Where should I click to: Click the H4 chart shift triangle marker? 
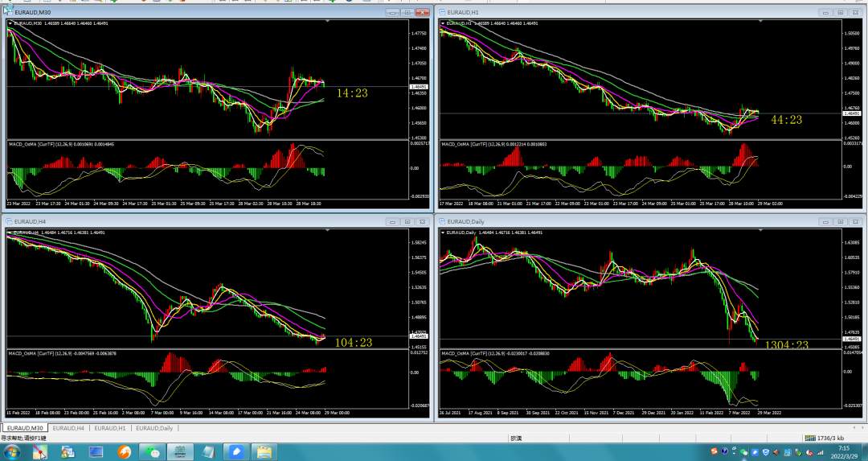(327, 230)
